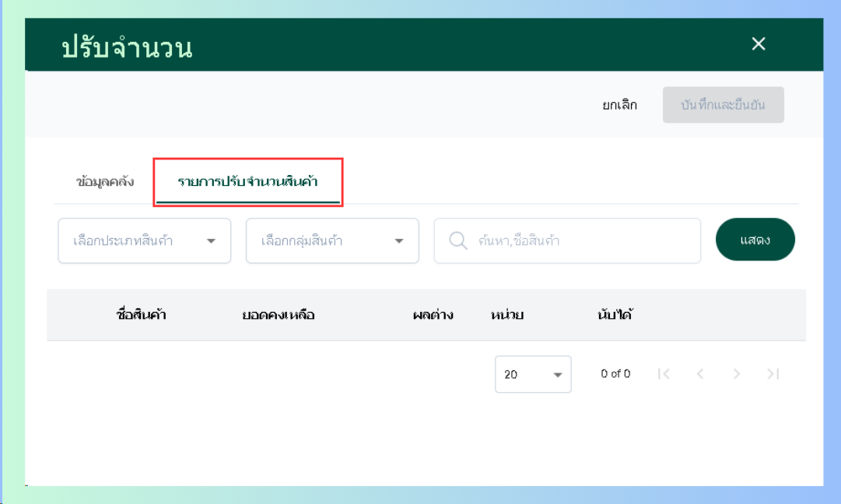The width and height of the screenshot is (841, 504).
Task: Go to next page arrow
Action: [x=737, y=373]
